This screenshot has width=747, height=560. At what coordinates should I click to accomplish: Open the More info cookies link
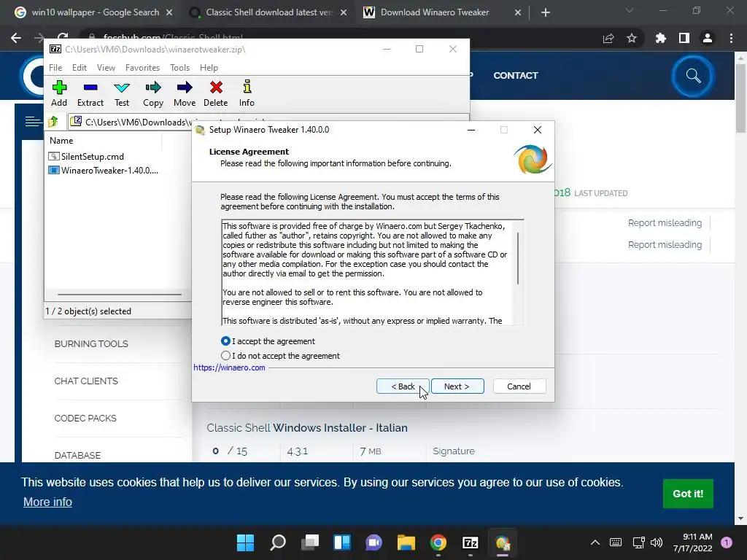(x=47, y=502)
